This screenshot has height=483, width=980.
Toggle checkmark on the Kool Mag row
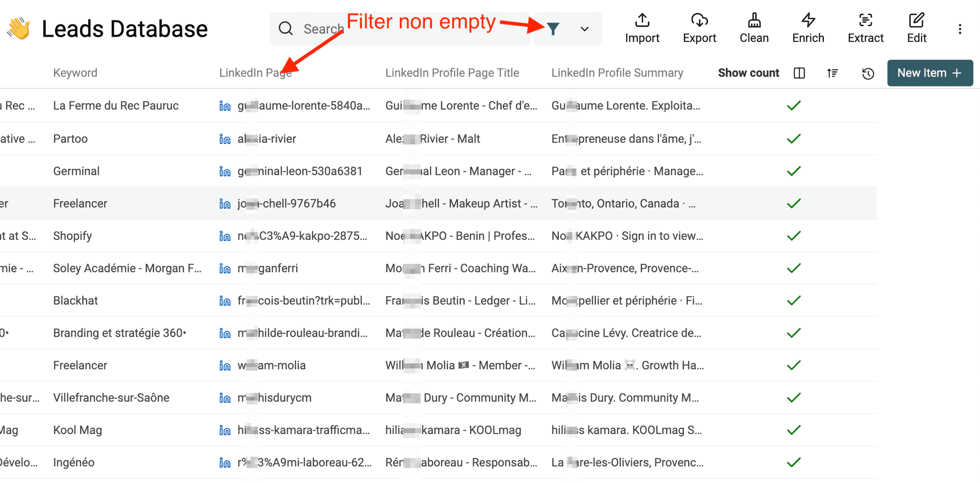click(794, 430)
